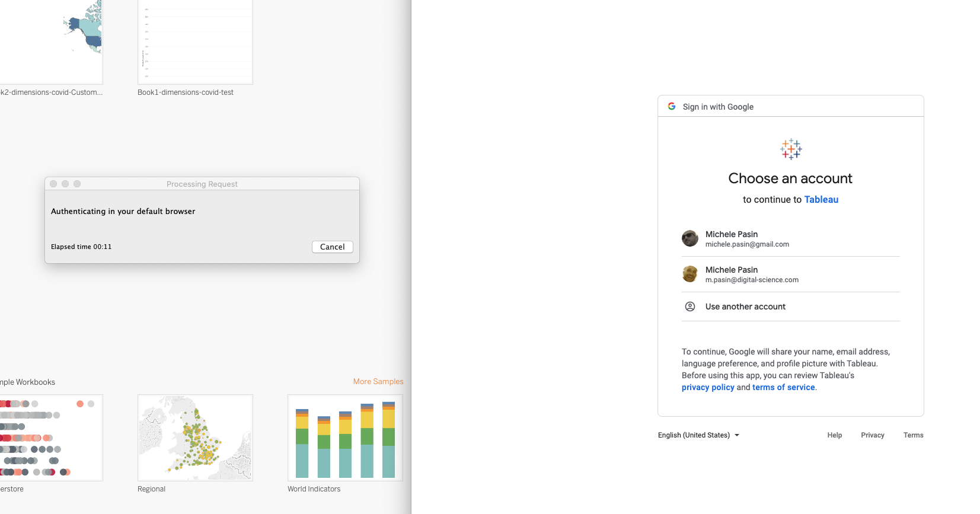This screenshot has width=980, height=514.
Task: Open the dimensions-covid-Custom map workbook thumbnail
Action: (x=51, y=42)
